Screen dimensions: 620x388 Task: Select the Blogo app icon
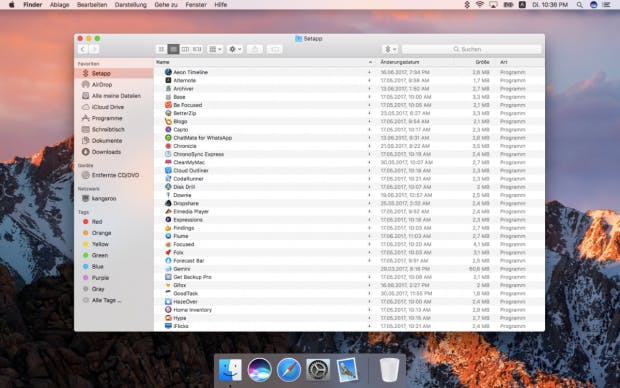click(168, 121)
